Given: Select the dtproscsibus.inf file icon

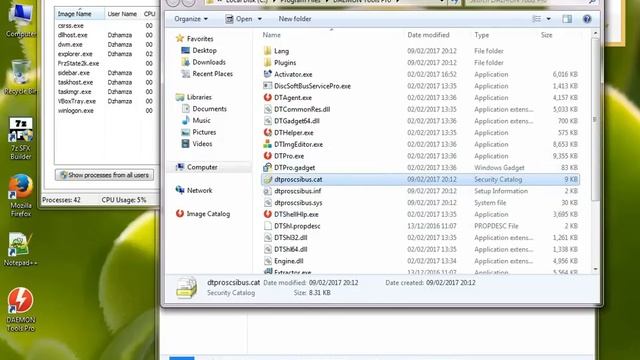Looking at the screenshot, I should tap(267, 191).
